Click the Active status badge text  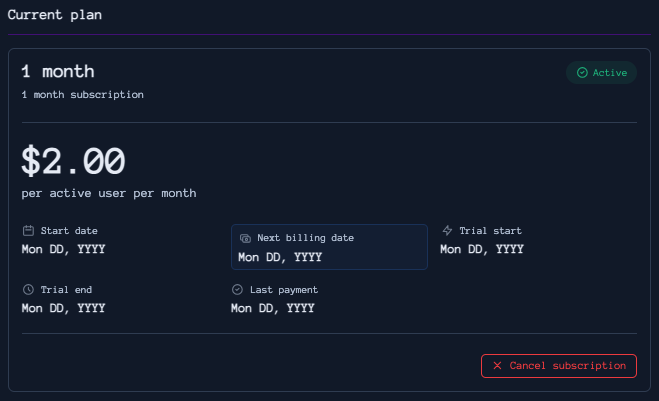[x=610, y=73]
